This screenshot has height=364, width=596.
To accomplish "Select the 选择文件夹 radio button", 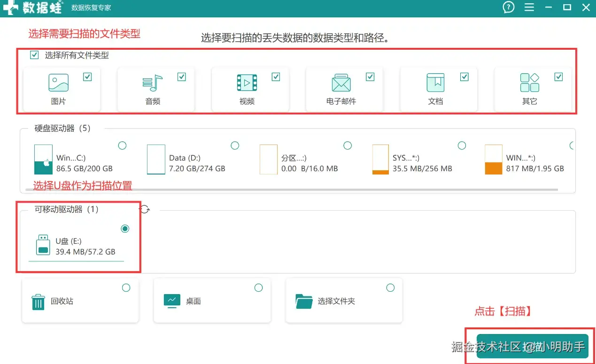I will [x=390, y=288].
